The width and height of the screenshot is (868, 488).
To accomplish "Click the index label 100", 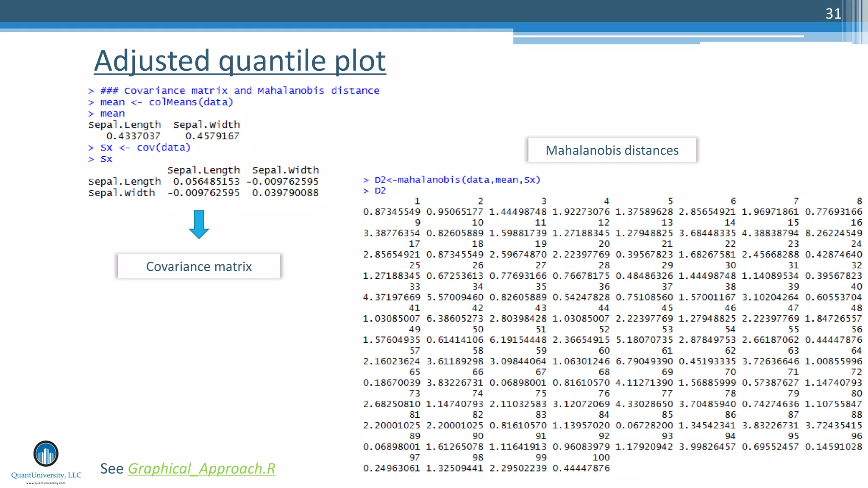I will point(601,457).
